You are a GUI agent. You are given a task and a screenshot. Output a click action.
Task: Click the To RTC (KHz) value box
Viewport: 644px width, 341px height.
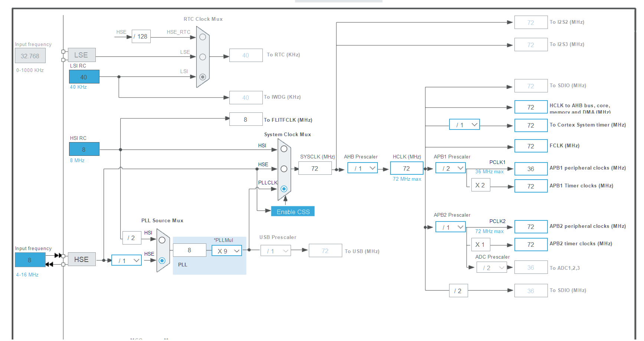tap(246, 55)
